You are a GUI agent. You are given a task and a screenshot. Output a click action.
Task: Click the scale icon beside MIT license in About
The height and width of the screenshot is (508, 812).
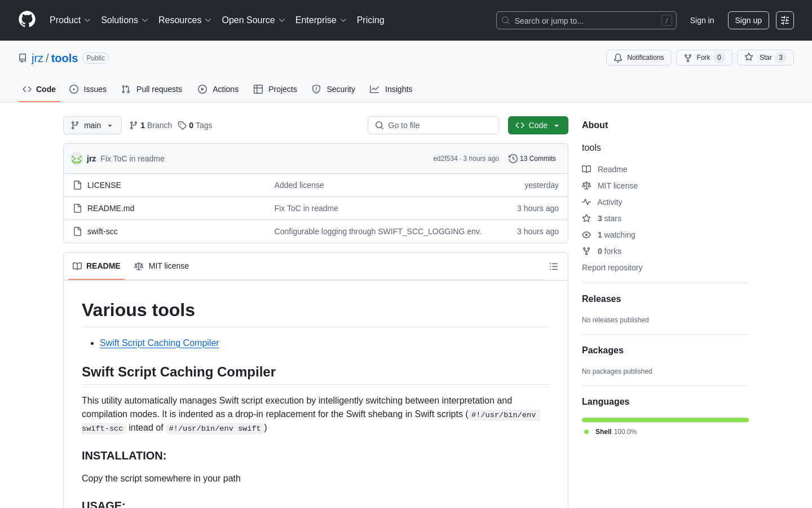pyautogui.click(x=586, y=186)
